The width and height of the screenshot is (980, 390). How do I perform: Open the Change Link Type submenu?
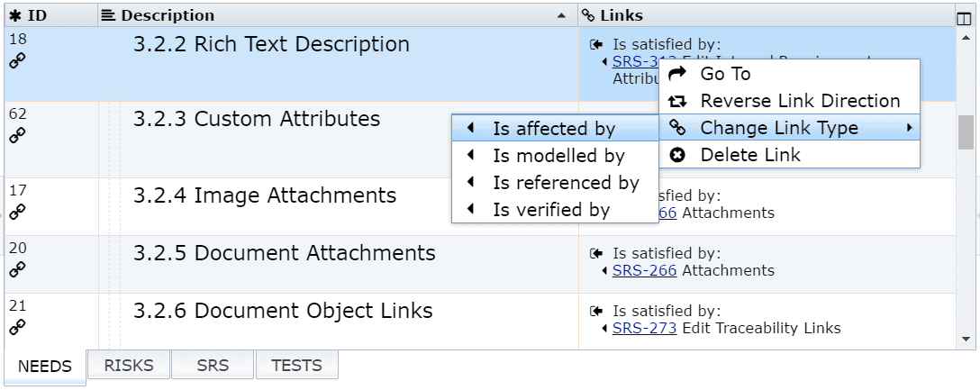(789, 128)
